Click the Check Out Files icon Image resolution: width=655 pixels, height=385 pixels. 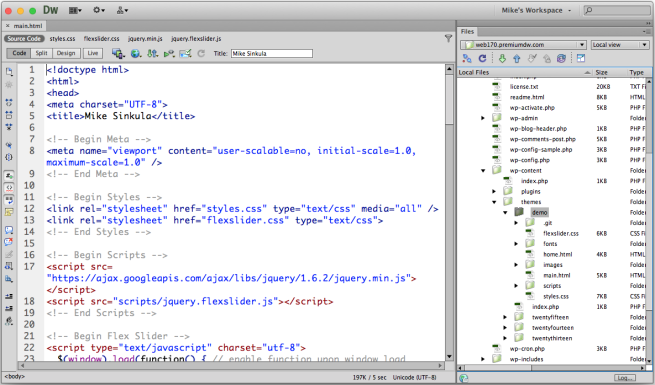(x=532, y=58)
